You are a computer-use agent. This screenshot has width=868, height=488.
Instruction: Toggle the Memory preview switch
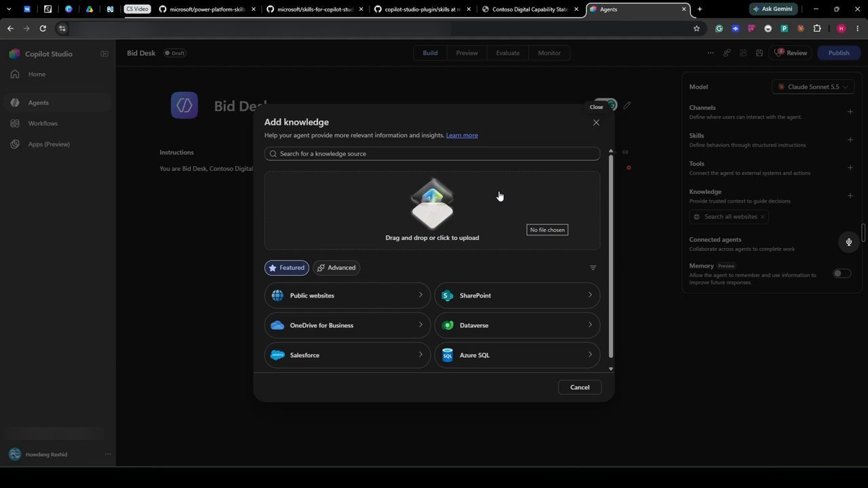pyautogui.click(x=842, y=274)
